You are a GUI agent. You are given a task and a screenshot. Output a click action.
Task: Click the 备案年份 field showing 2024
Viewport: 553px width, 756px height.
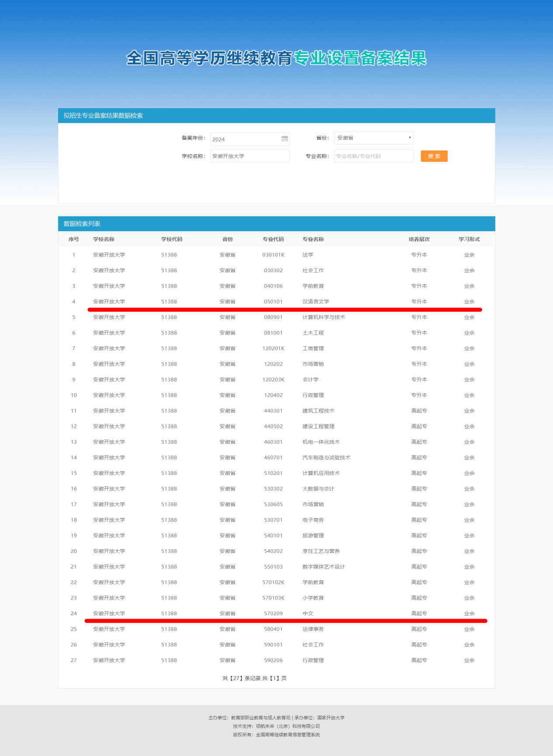pos(245,139)
